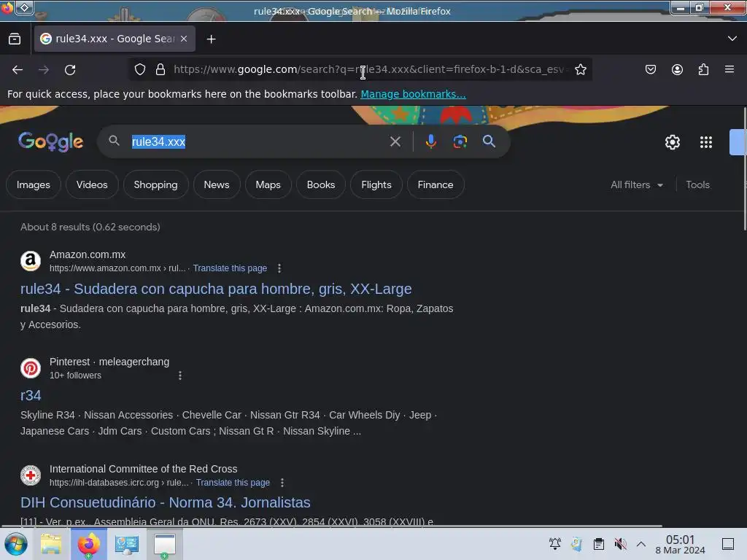The width and height of the screenshot is (747, 560).
Task: Open search Tools
Action: pyautogui.click(x=697, y=184)
